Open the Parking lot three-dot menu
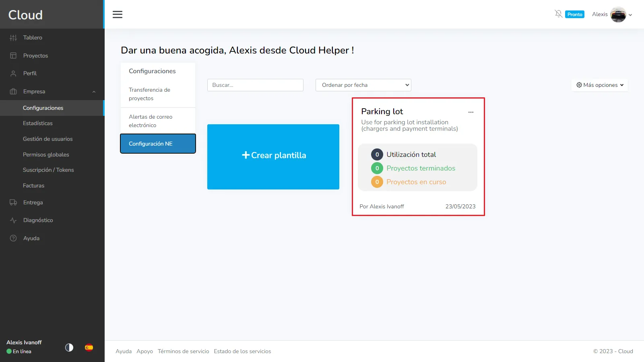Viewport: 644px width, 362px height. point(471,112)
